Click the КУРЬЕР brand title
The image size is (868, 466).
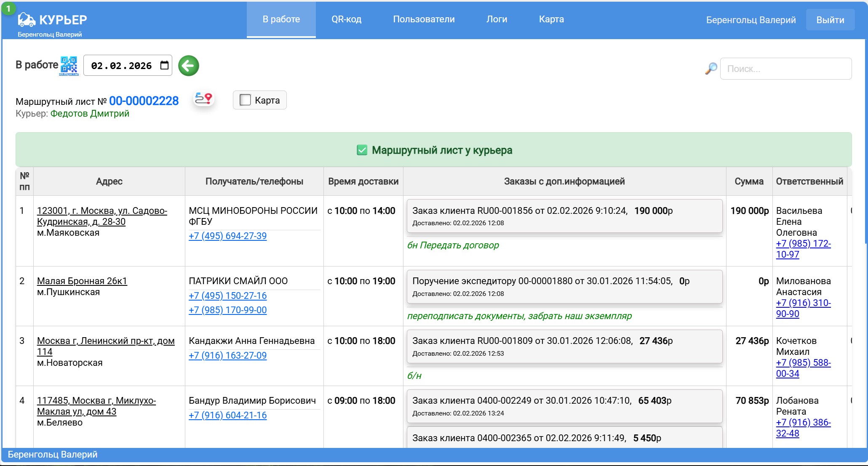point(63,19)
